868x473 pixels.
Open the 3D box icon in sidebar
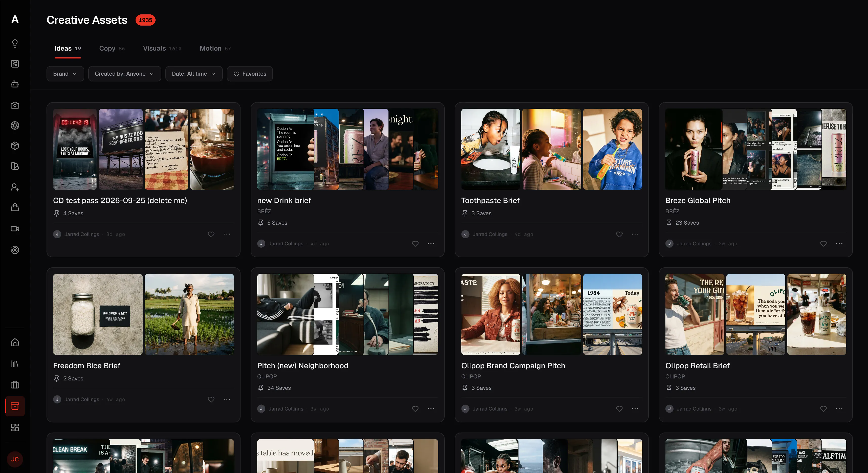(x=15, y=145)
